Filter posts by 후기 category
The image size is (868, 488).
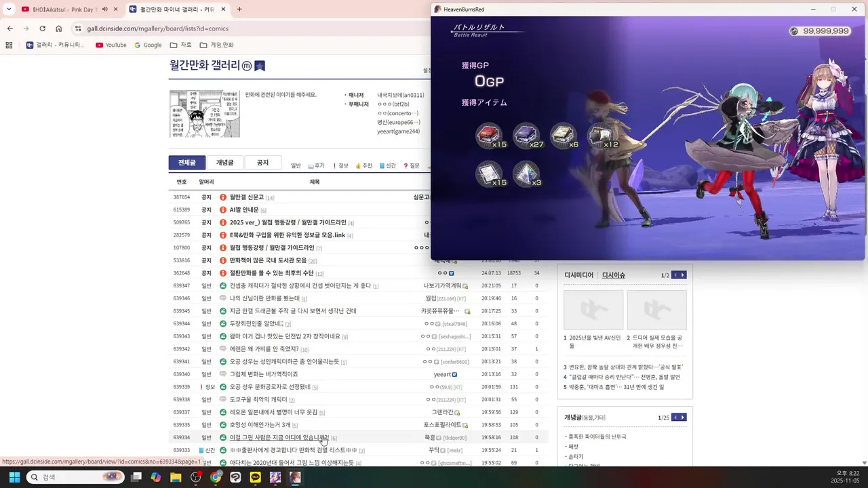tap(316, 165)
